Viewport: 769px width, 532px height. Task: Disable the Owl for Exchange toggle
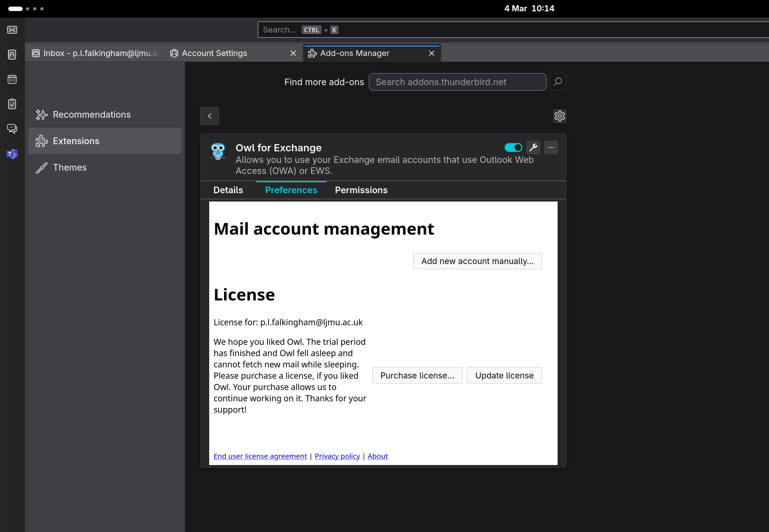pos(513,147)
